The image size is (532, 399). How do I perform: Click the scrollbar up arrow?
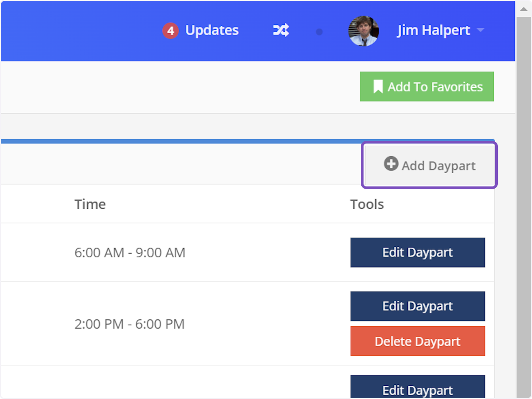[524, 9]
